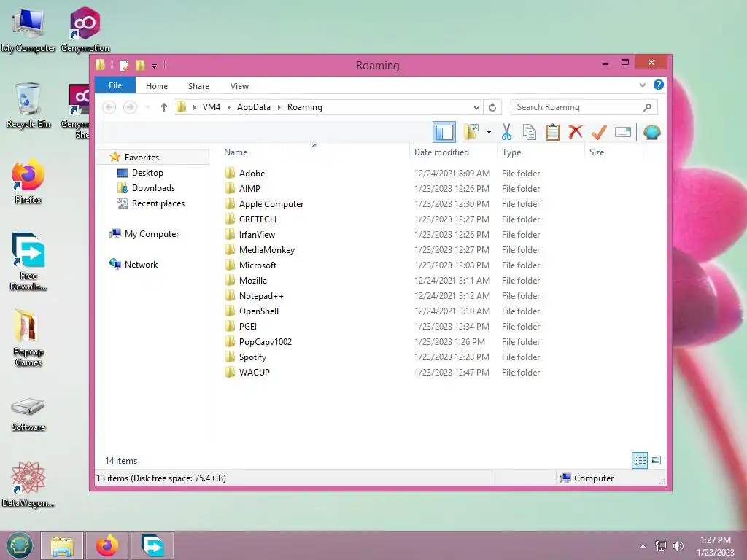Select the Spotify folder
747x560 pixels.
pyautogui.click(x=252, y=357)
